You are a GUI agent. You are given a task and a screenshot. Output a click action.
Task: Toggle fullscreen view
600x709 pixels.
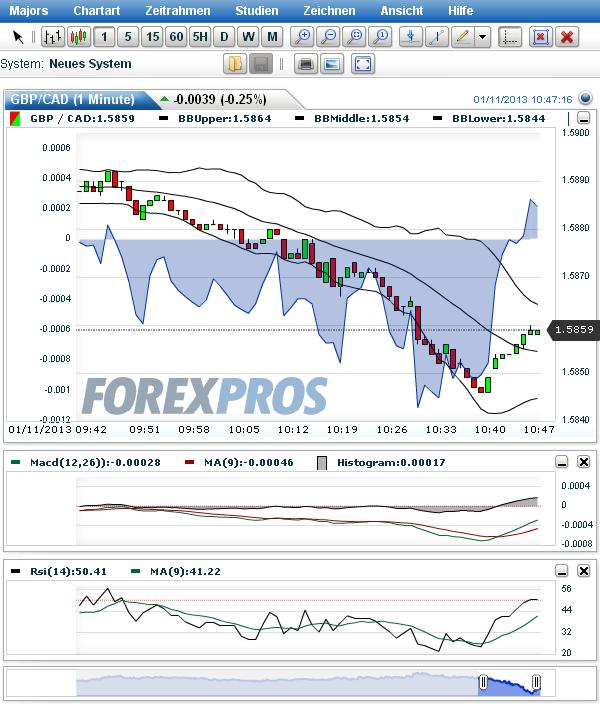click(x=363, y=64)
